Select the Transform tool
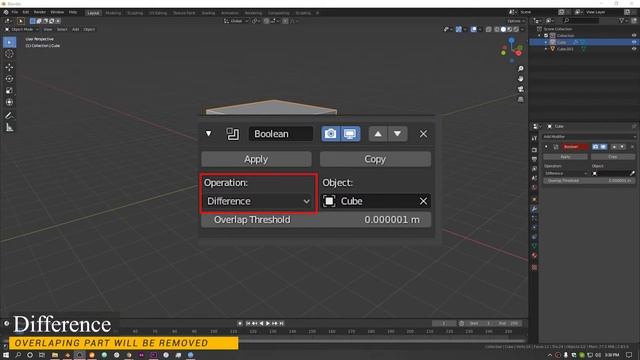Viewport: 640px width, 360px height. (x=9, y=102)
